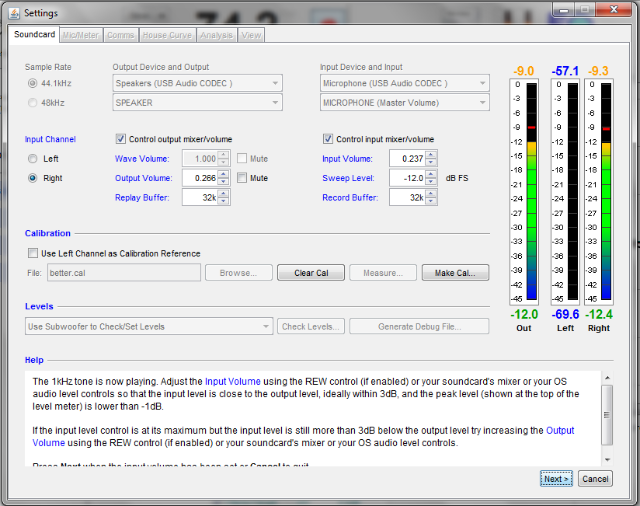640x506 pixels.
Task: Tick the Wave Volume Mute checkbox
Action: [x=242, y=158]
